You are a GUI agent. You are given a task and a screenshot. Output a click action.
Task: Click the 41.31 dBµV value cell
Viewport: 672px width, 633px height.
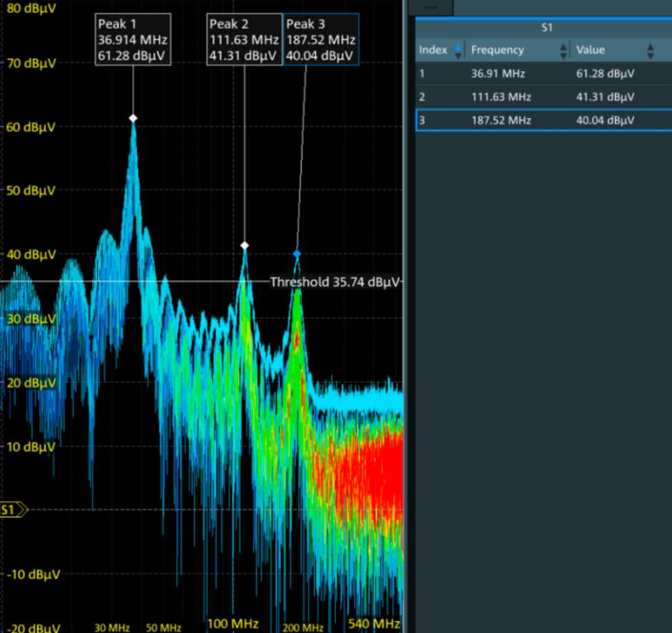(x=605, y=97)
